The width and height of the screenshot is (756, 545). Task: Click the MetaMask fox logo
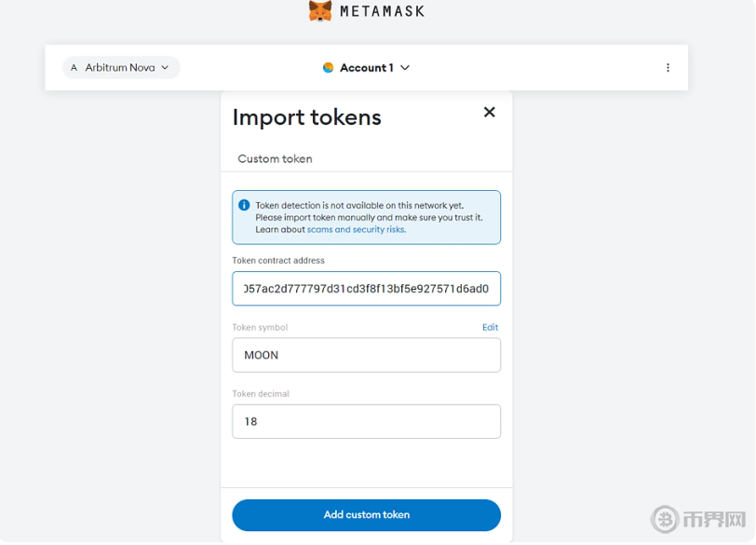[x=320, y=10]
